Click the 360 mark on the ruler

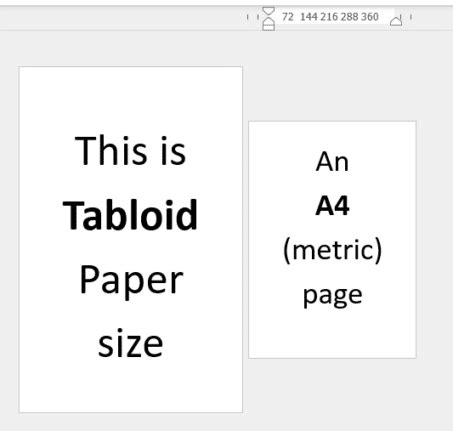369,17
